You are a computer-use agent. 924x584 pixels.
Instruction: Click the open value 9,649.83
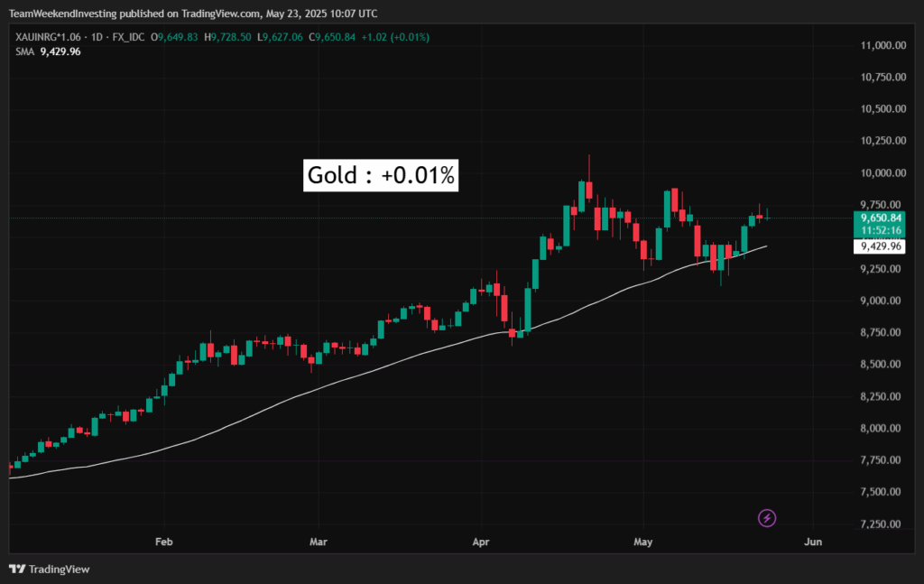tap(178, 37)
